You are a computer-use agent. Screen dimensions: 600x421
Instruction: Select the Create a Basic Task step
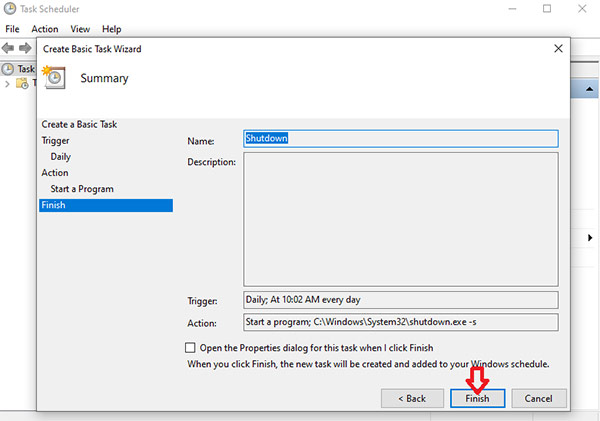(79, 124)
